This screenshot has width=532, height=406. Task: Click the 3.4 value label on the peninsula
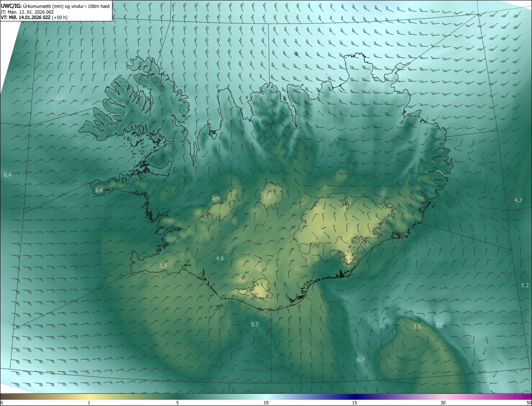pos(99,190)
